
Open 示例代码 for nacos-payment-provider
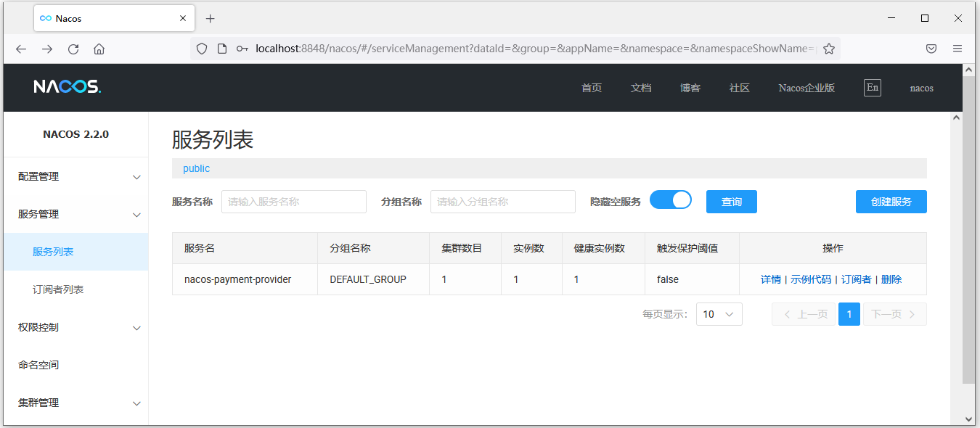[811, 279]
